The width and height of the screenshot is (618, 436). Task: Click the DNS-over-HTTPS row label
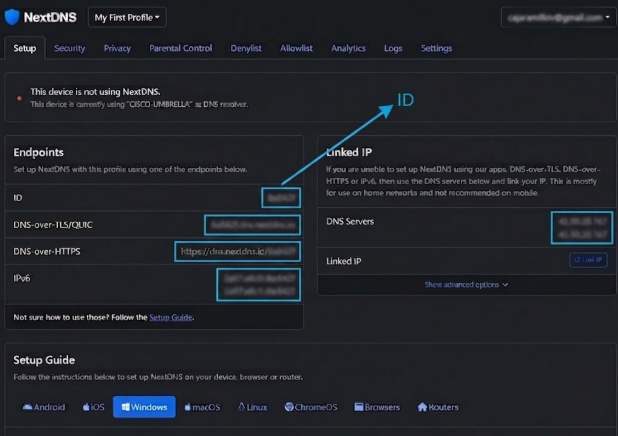click(47, 252)
